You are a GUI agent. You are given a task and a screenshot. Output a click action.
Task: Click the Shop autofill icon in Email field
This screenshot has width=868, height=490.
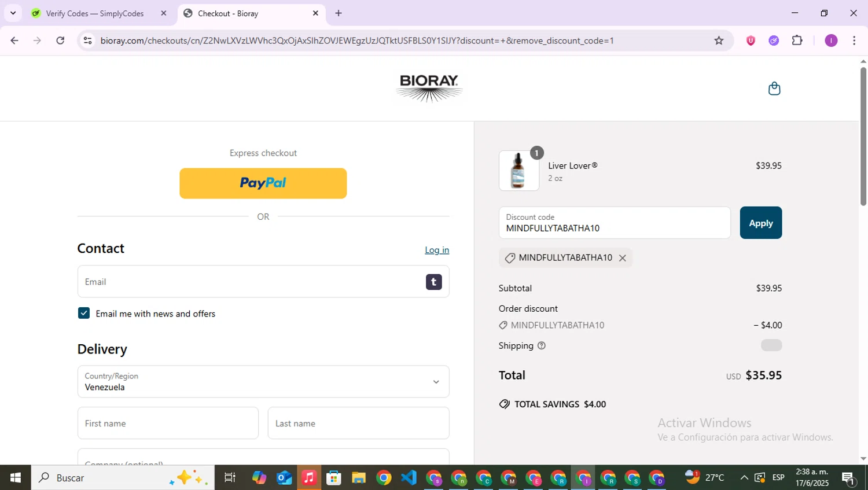434,282
